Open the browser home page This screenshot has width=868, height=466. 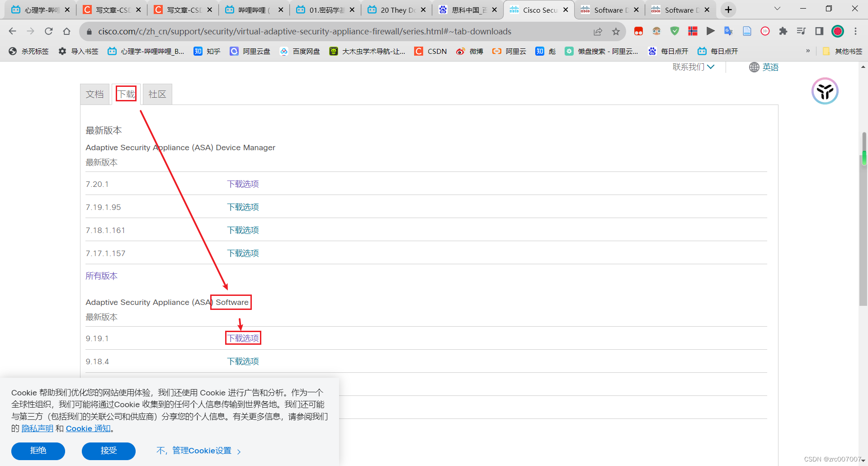(x=67, y=31)
